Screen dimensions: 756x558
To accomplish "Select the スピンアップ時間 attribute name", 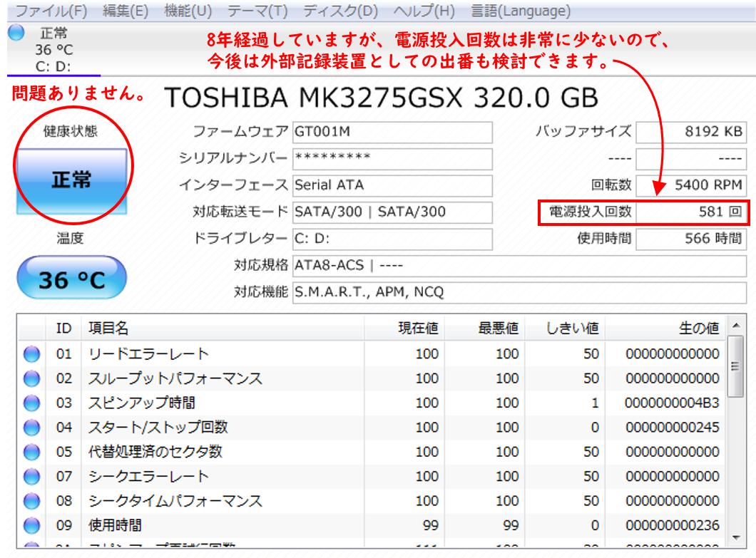I will click(142, 403).
